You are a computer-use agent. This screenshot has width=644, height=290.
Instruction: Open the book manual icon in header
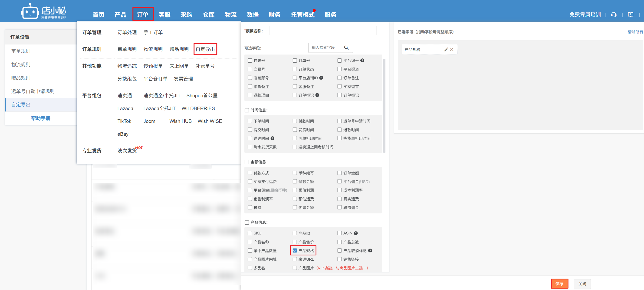click(x=631, y=14)
